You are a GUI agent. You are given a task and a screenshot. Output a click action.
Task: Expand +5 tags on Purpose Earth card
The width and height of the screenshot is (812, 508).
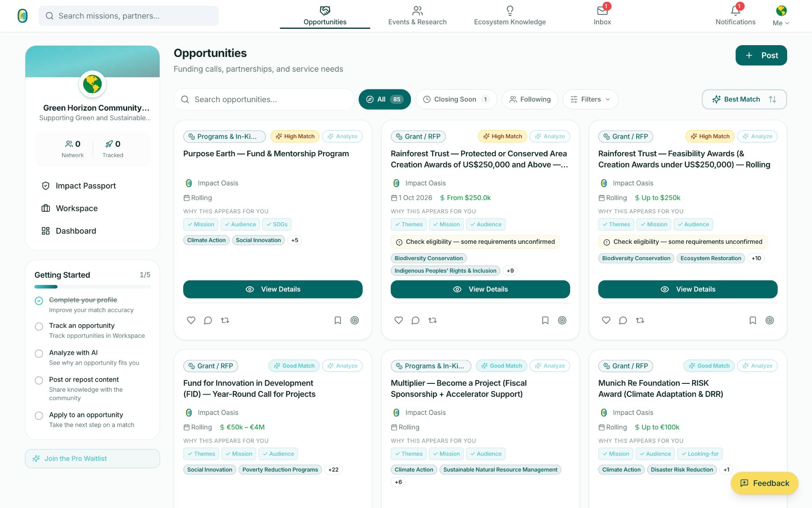[x=295, y=240]
